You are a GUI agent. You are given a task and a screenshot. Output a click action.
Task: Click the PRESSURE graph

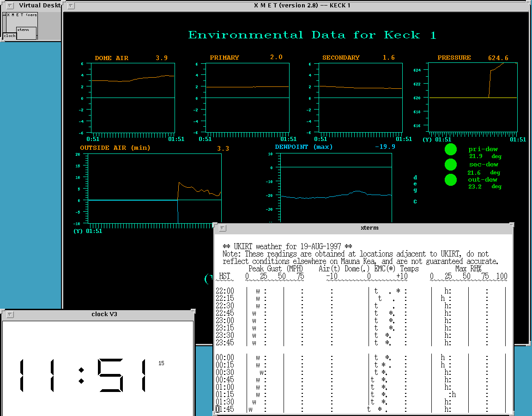point(473,97)
